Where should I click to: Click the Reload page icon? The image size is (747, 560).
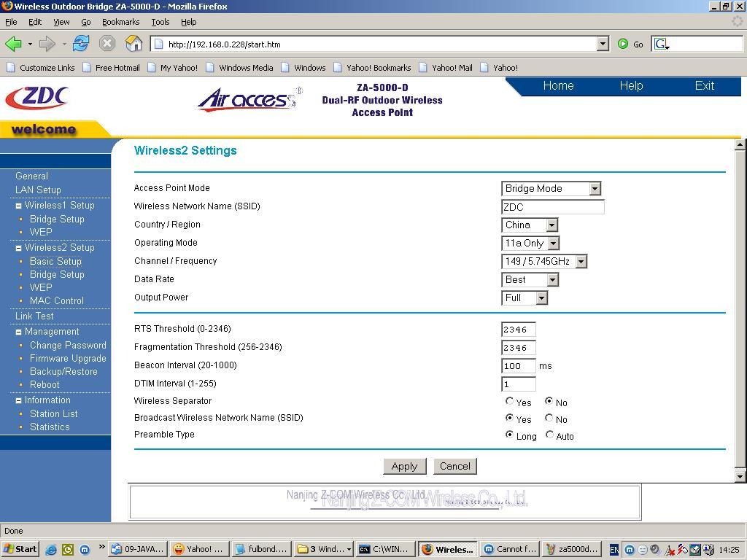(x=80, y=44)
